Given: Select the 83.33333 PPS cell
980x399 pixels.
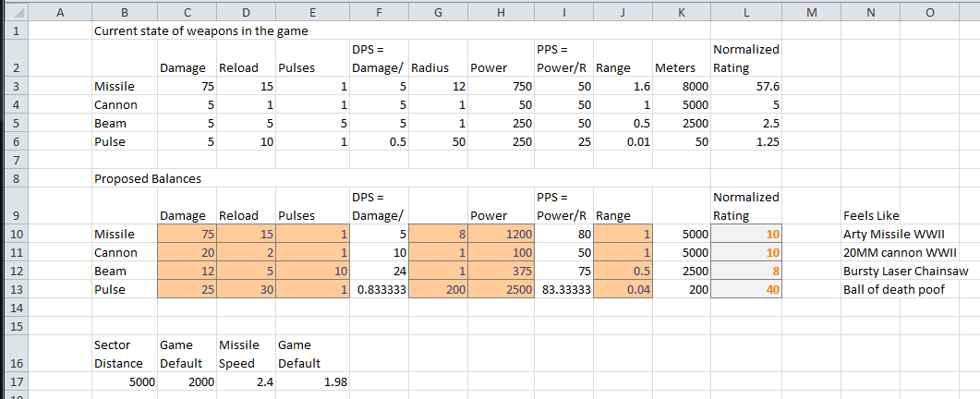Looking at the screenshot, I should tap(562, 289).
